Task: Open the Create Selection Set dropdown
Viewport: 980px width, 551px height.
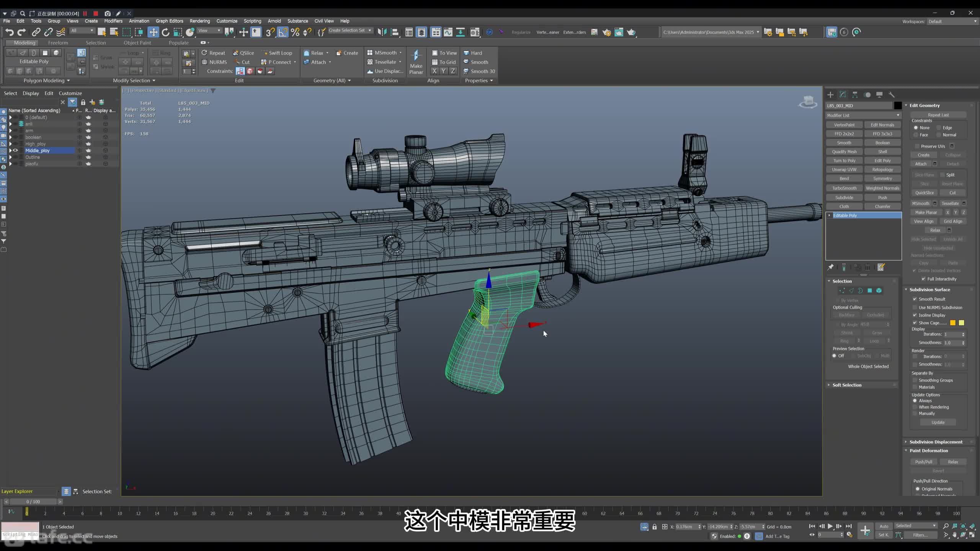Action: (x=350, y=30)
